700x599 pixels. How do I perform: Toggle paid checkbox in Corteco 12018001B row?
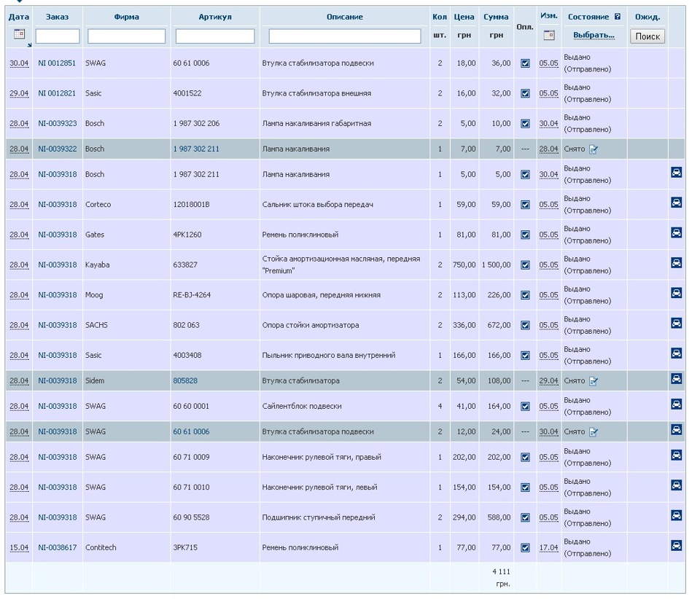(x=525, y=205)
